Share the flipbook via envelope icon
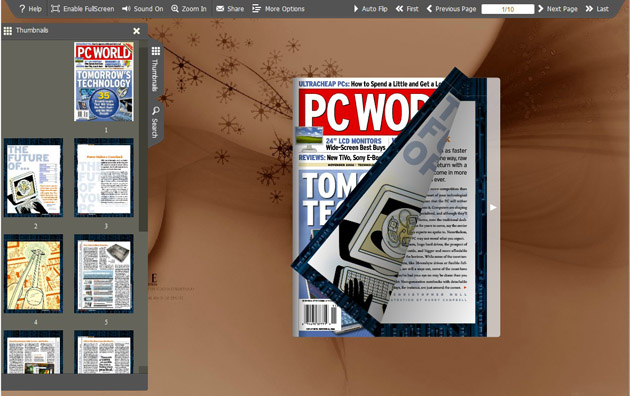This screenshot has width=630, height=396. 230,8
